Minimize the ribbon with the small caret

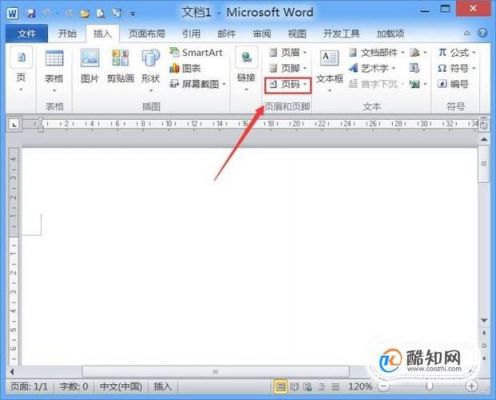coord(467,34)
